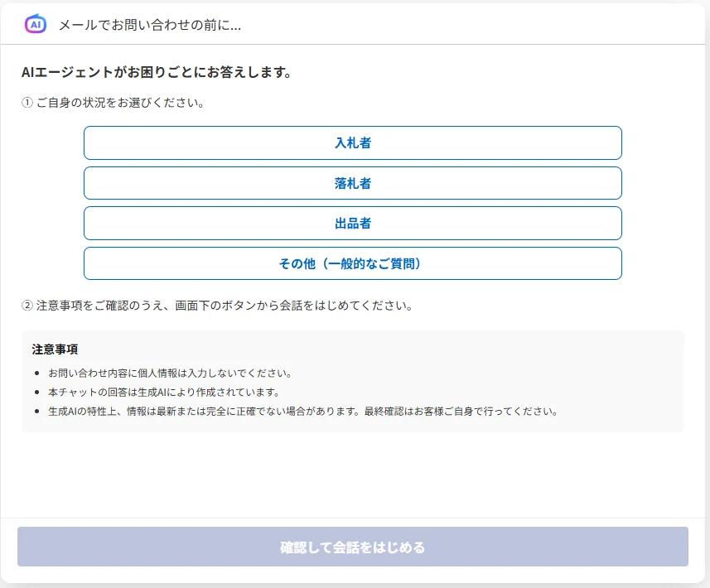Screen dimensions: 710x588
Task: Click the メールでお問い合わせの前に… header title
Action: [150, 25]
